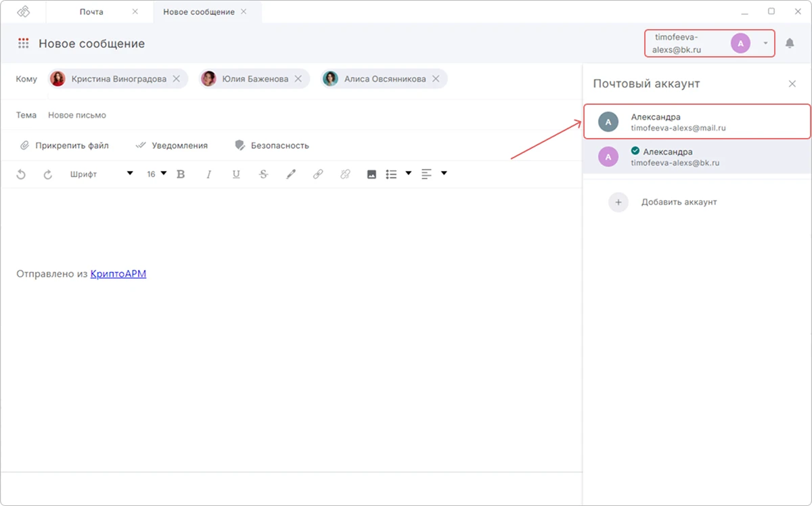Screen dimensions: 812x506
Task: Switch to the Почта tab
Action: click(x=91, y=12)
